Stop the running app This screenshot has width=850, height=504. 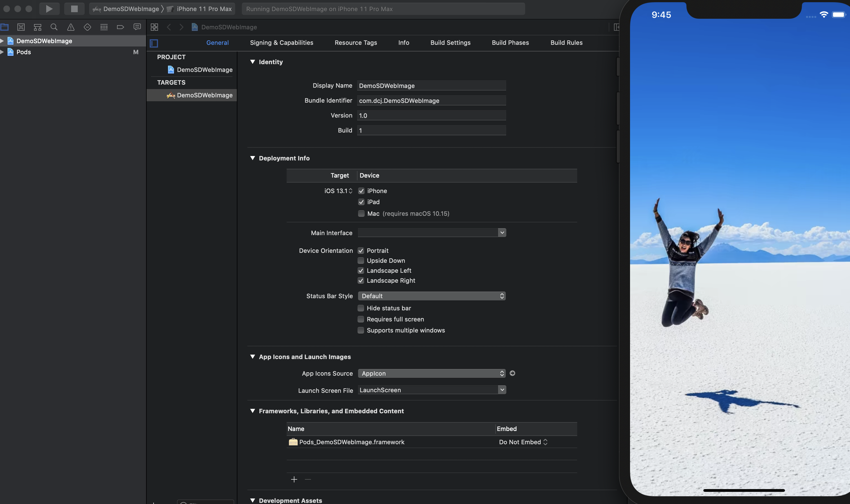click(74, 9)
